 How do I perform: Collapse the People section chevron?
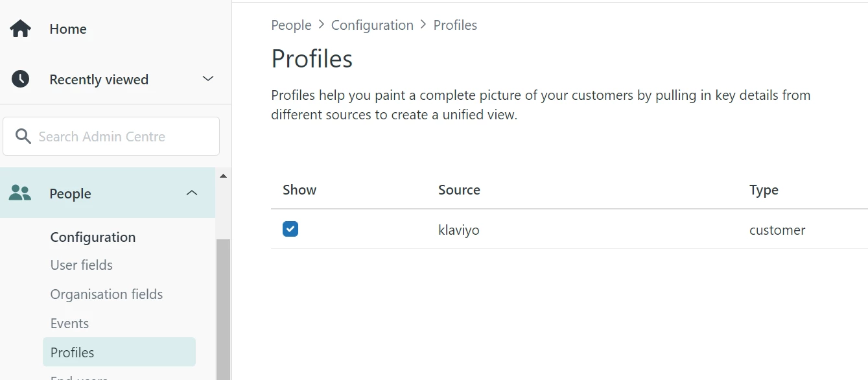coord(192,193)
